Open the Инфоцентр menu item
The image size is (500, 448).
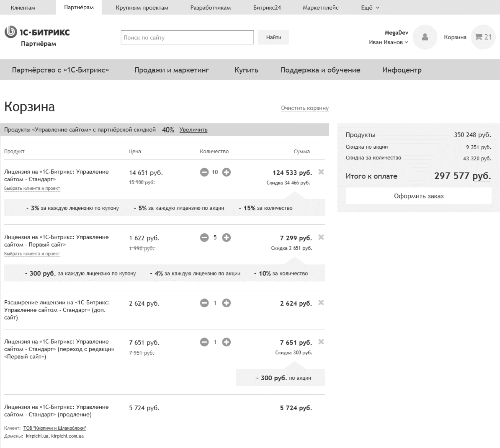point(402,70)
